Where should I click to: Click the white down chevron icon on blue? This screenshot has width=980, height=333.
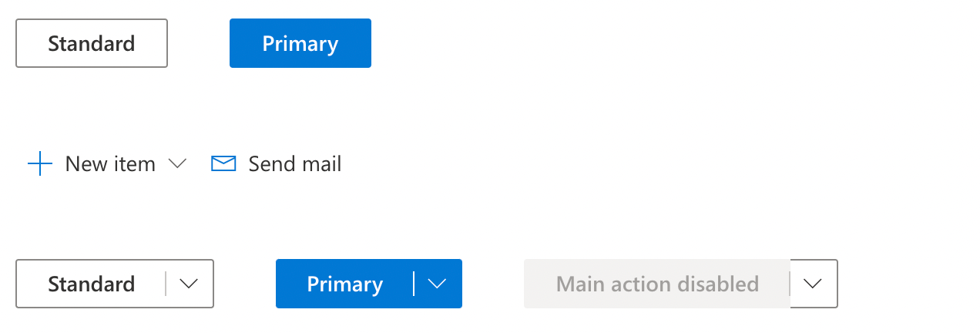point(438,284)
